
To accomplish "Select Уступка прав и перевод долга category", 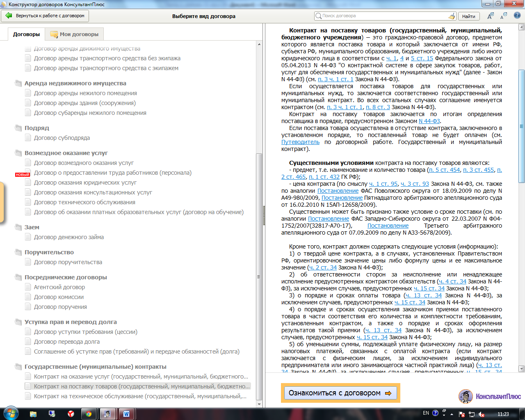I will pos(71,322).
